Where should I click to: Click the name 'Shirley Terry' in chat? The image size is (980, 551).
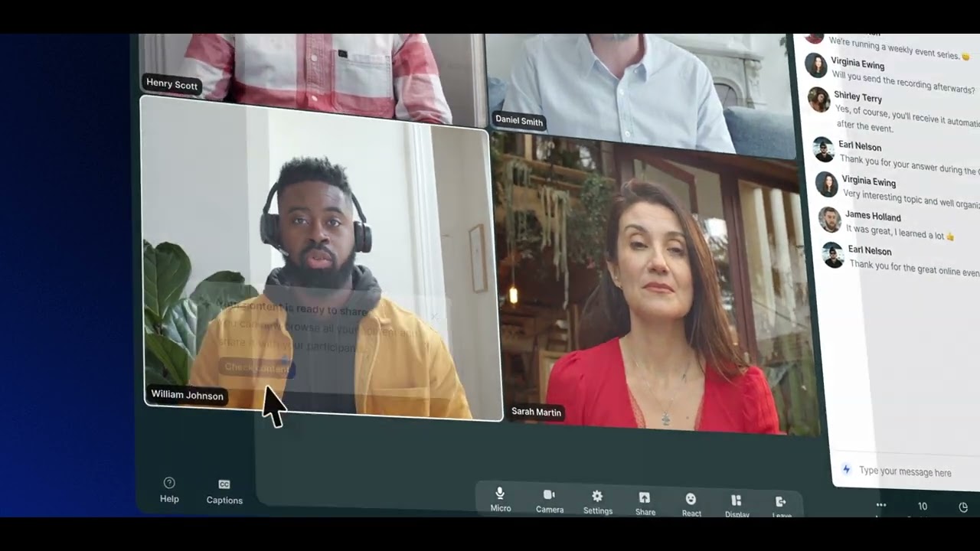[x=857, y=97]
